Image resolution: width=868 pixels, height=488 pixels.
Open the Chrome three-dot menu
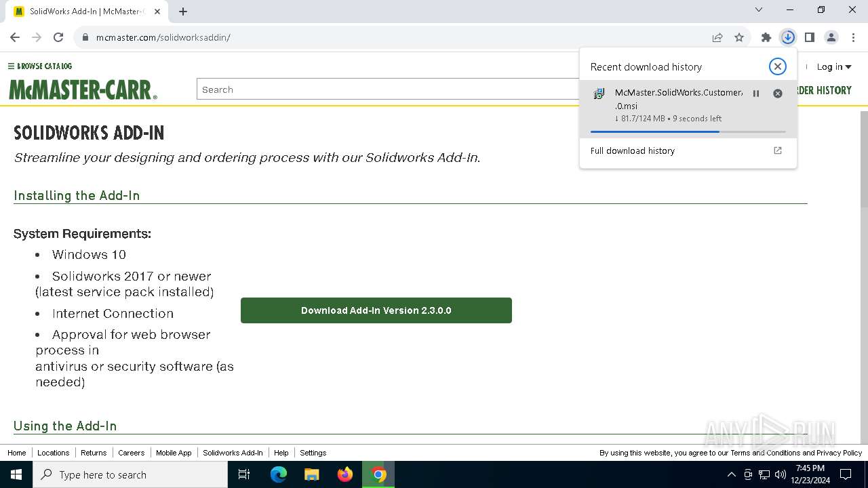[x=853, y=37]
